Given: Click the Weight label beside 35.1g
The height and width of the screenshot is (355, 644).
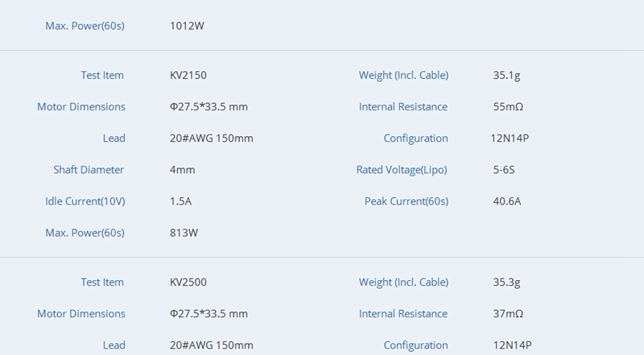Looking at the screenshot, I should pos(403,76).
